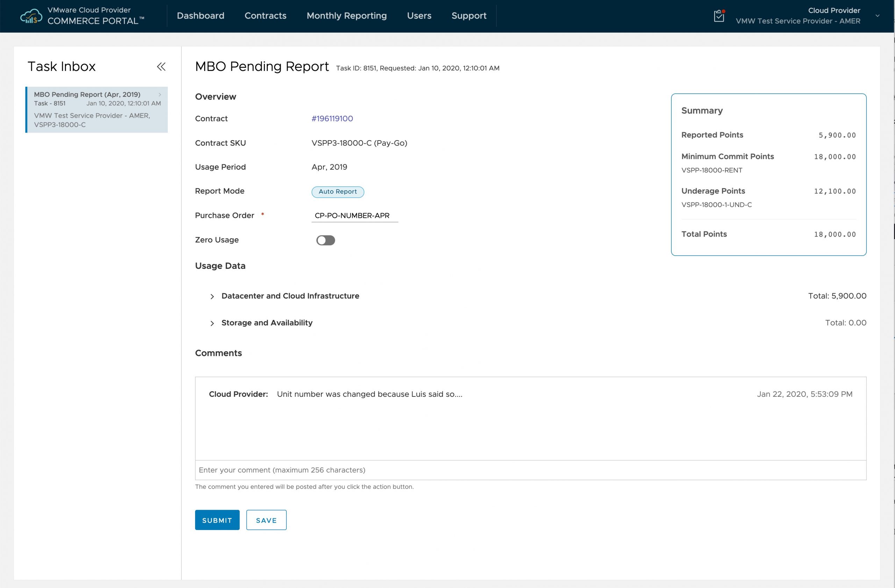Screen dimensions: 895x588
Task: Open the task clipboard notification icon
Action: coord(719,16)
